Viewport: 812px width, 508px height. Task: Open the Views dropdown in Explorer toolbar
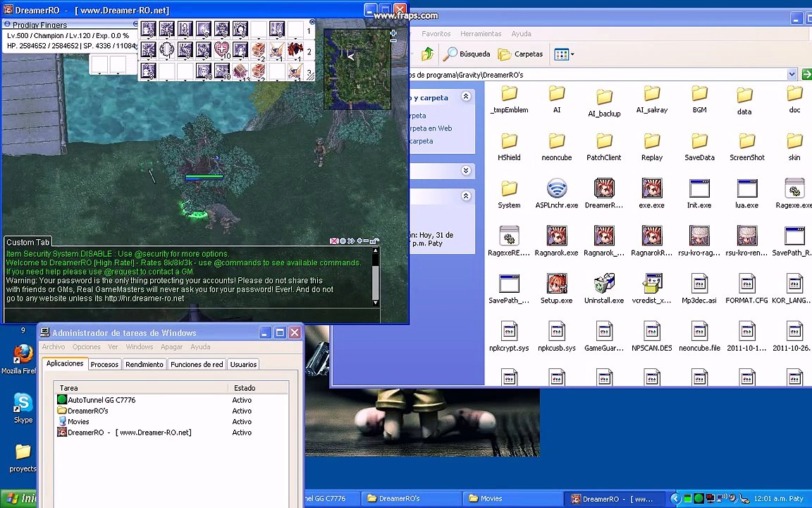click(563, 54)
